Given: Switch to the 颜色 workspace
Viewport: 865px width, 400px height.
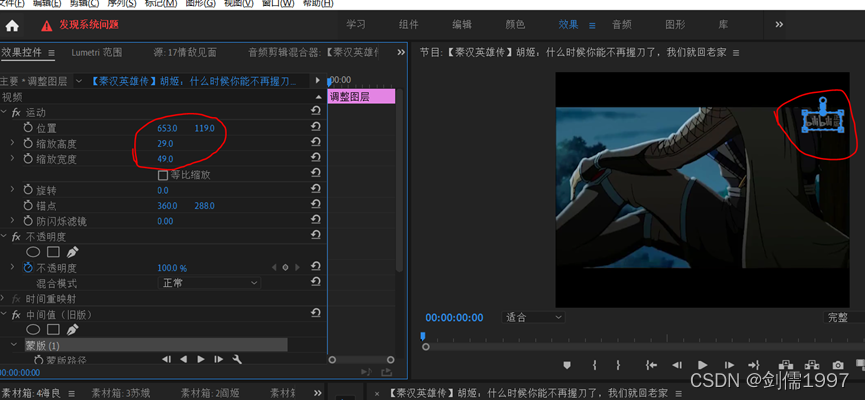Looking at the screenshot, I should pos(515,25).
